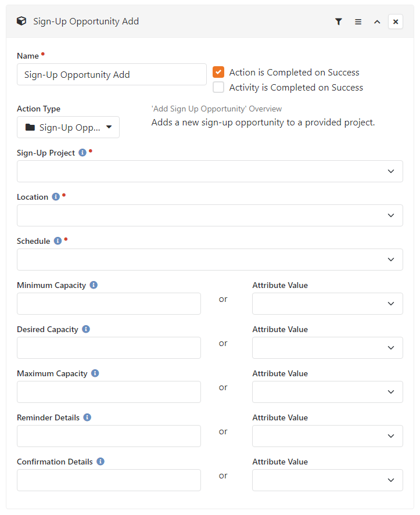
Task: Open Attribute Value dropdown for Maximum Capacity
Action: 327,392
